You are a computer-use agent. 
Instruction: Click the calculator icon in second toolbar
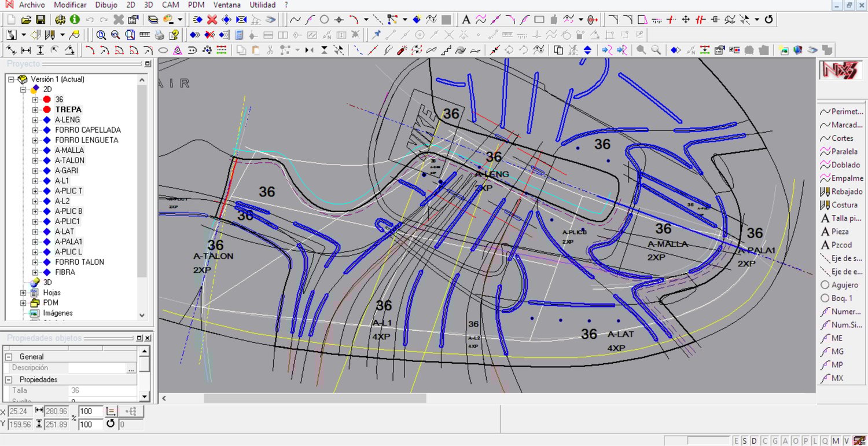[239, 35]
